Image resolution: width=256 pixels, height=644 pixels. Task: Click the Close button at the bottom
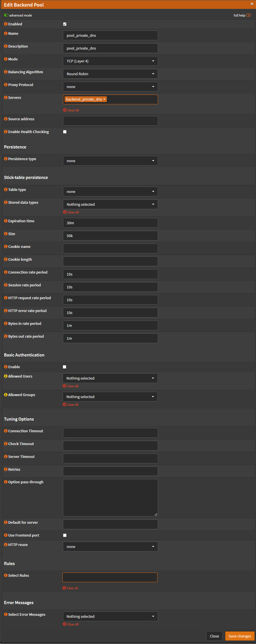(x=214, y=636)
